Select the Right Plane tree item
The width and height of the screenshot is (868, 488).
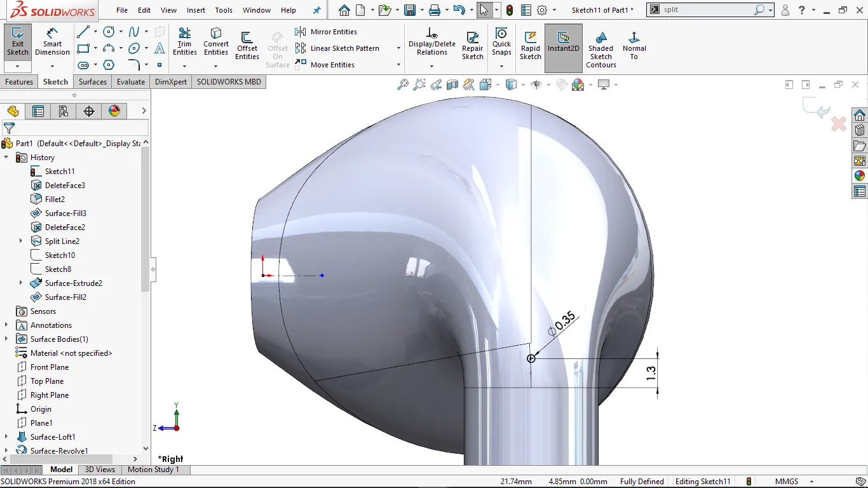pyautogui.click(x=50, y=395)
